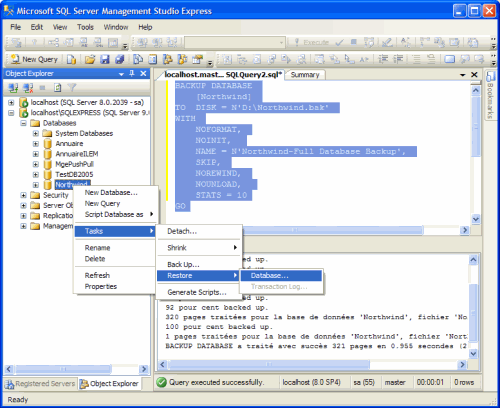
Task: Select Rename in the context menu
Action: [115, 248]
